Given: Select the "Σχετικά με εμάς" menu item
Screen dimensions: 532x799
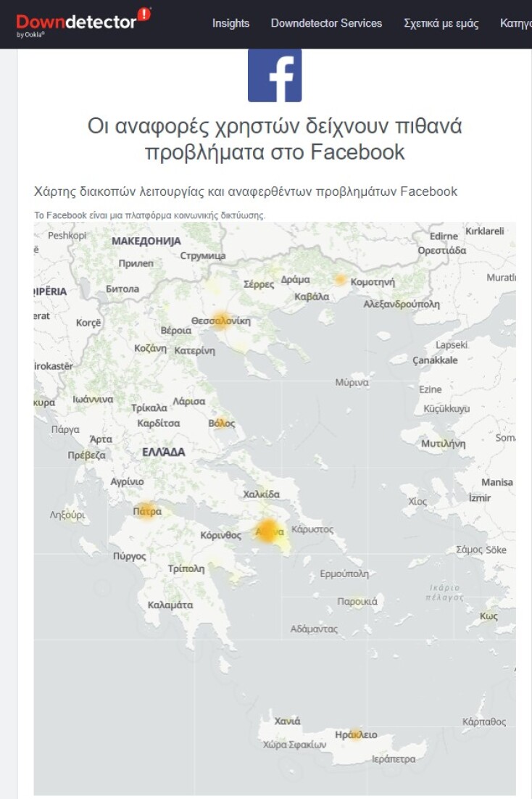Looking at the screenshot, I should click(x=442, y=23).
